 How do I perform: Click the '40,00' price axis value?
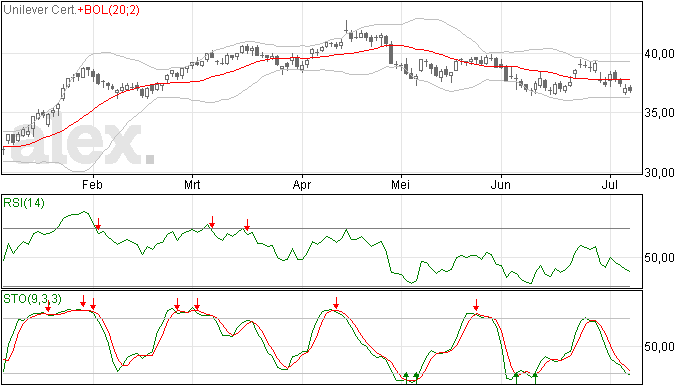point(659,54)
